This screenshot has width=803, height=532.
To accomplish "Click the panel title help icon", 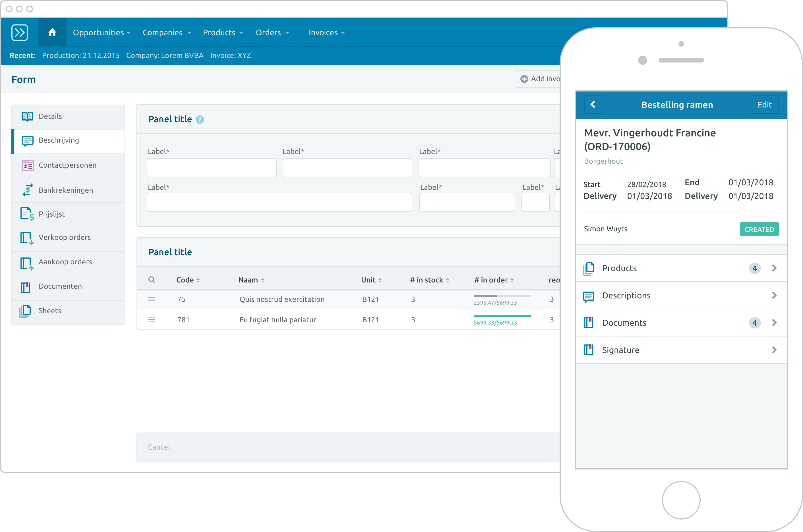I will 200,119.
